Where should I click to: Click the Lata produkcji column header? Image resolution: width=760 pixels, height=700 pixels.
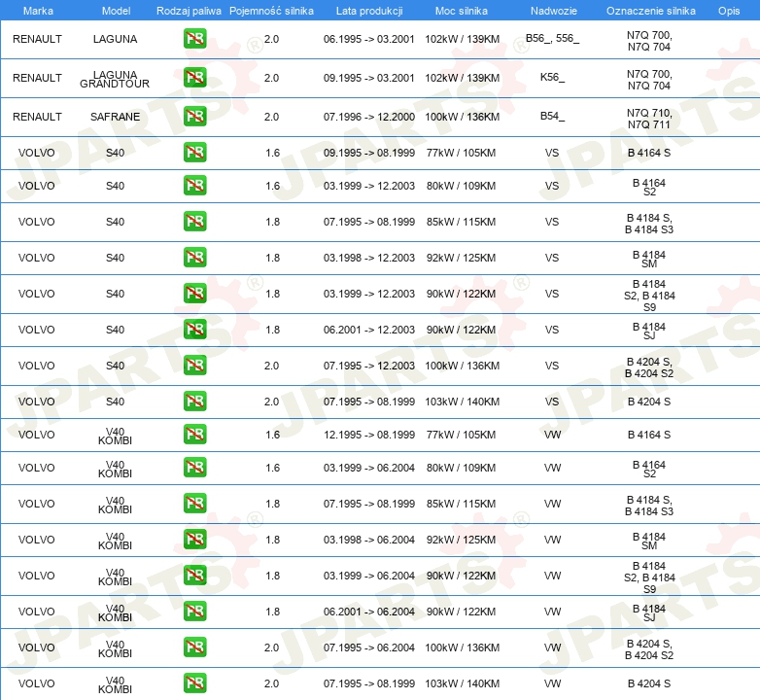point(369,11)
